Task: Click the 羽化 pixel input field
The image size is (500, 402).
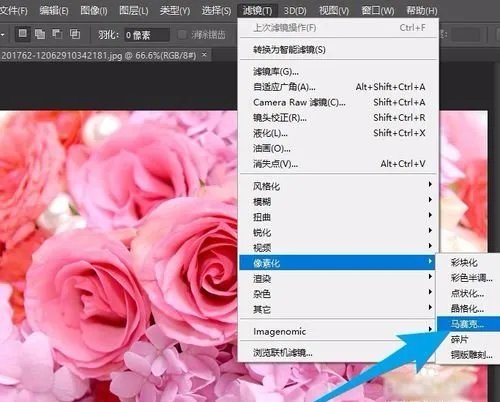Action: 147,35
